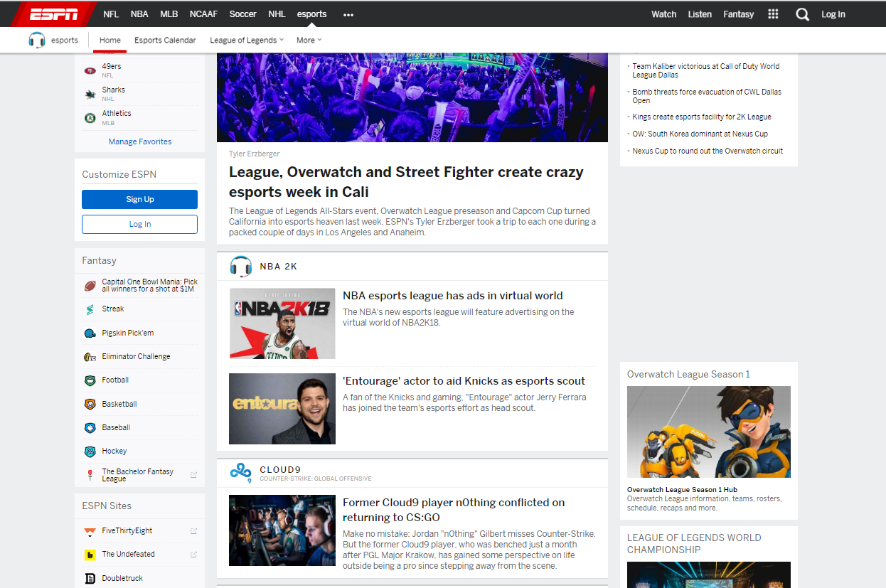Open the Soccer menu

coord(243,14)
